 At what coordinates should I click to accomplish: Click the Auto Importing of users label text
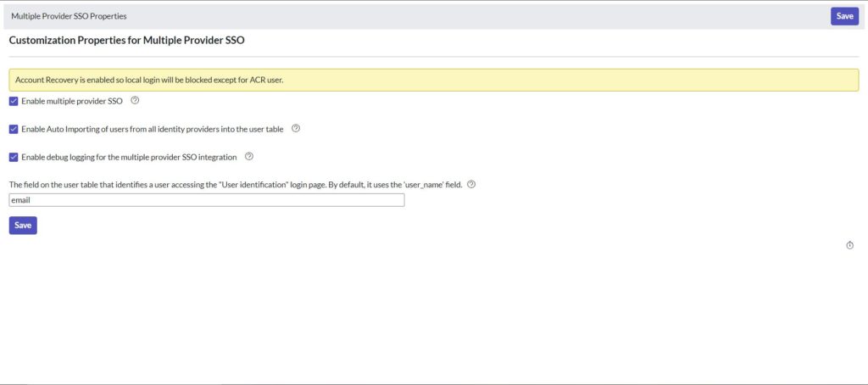tap(153, 129)
